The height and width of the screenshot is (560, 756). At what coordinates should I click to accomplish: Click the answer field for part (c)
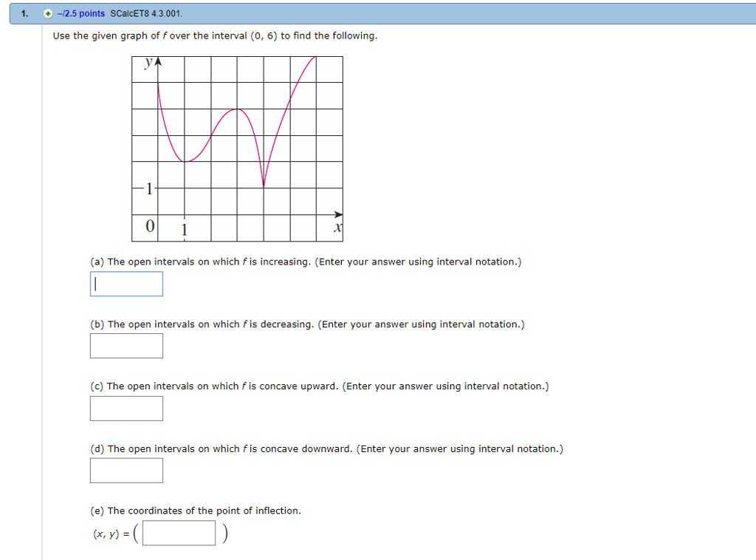click(x=126, y=409)
